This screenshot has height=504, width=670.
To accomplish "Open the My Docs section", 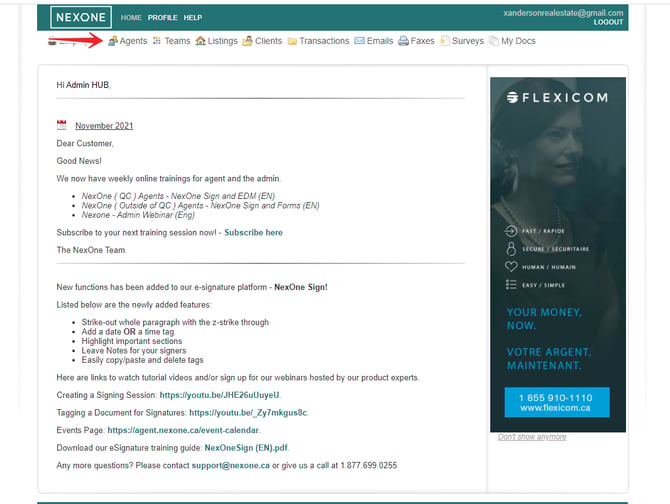I will (518, 41).
